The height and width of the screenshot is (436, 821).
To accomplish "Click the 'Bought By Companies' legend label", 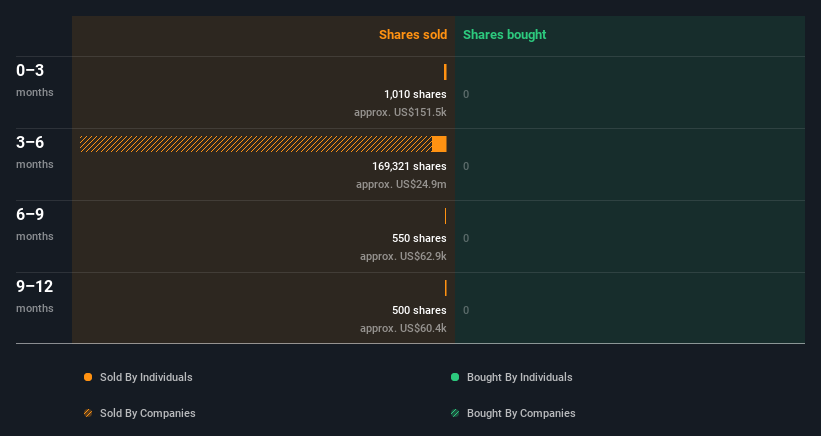I will (521, 413).
